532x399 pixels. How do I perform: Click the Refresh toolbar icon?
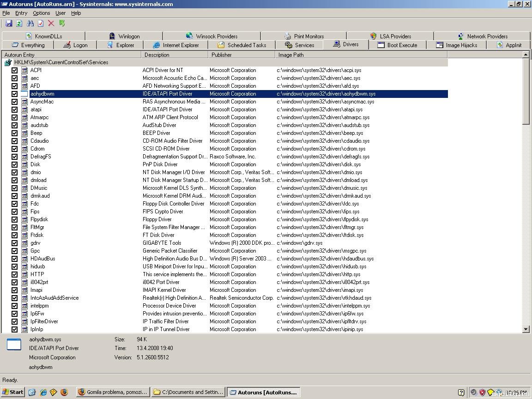pos(19,24)
